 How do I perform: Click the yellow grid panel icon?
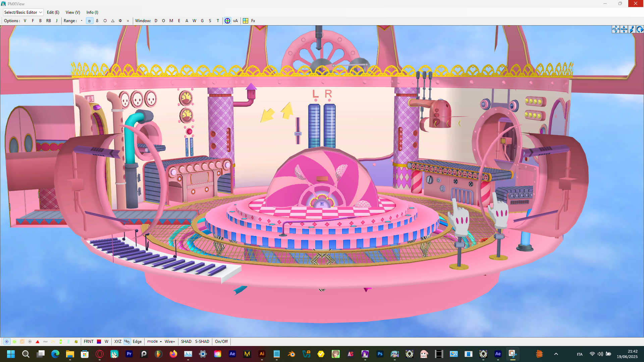point(246,21)
